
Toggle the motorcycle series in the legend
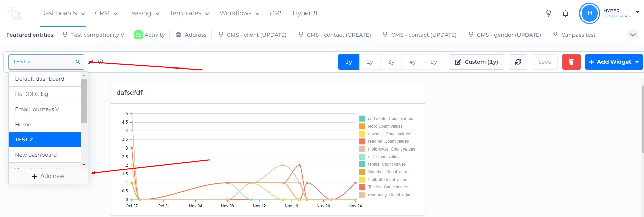[x=387, y=149]
